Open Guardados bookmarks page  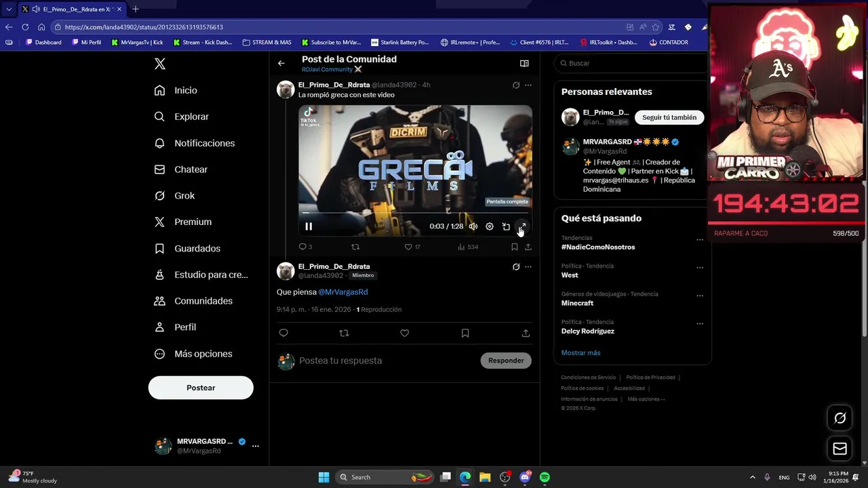(x=187, y=249)
